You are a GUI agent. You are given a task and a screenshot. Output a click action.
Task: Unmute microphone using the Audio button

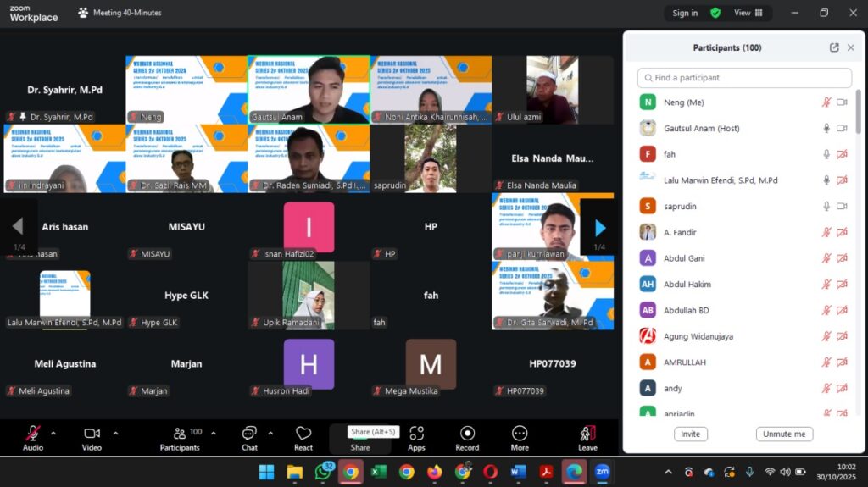33,436
